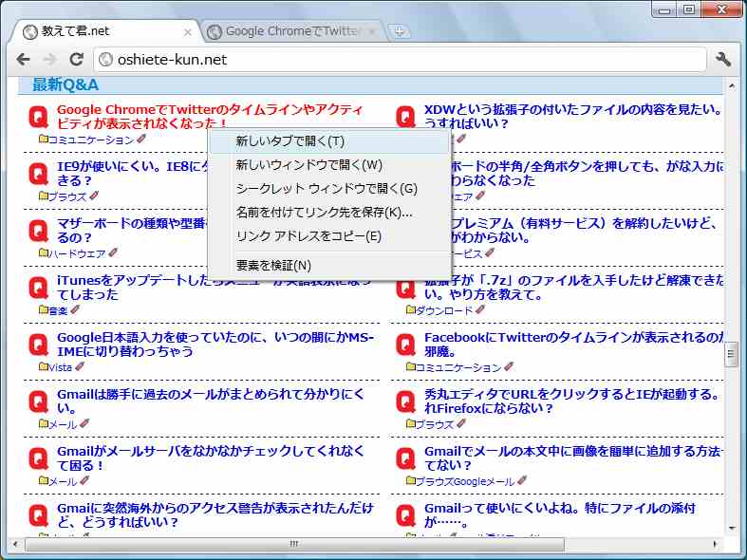Click folder icon next to Vista category
Image resolution: width=747 pixels, height=560 pixels.
tap(44, 366)
